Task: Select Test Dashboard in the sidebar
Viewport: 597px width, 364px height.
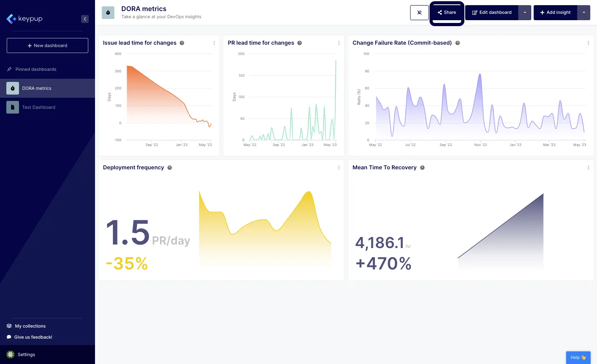Action: [38, 107]
